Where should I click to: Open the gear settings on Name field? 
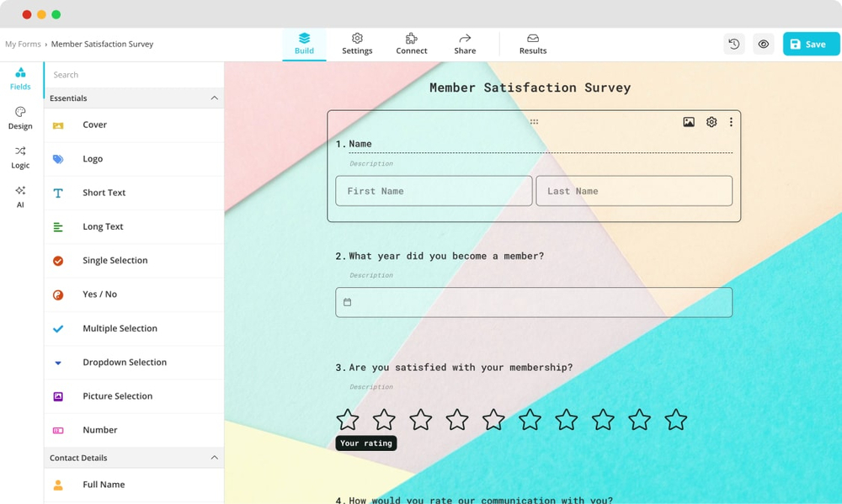point(711,122)
